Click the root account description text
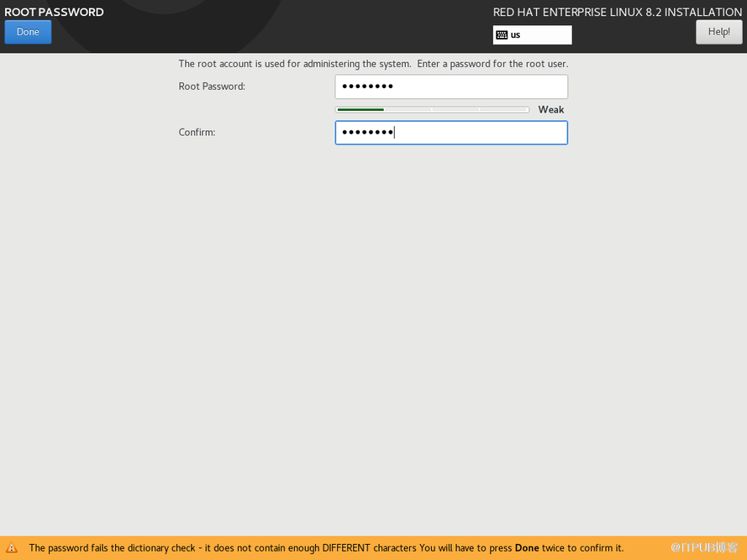The image size is (747, 560). pos(373,64)
